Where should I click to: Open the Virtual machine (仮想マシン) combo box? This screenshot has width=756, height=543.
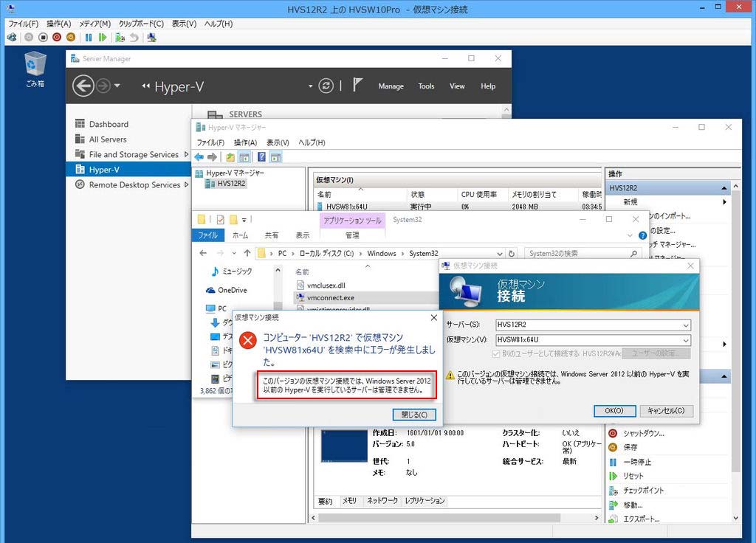pos(593,339)
